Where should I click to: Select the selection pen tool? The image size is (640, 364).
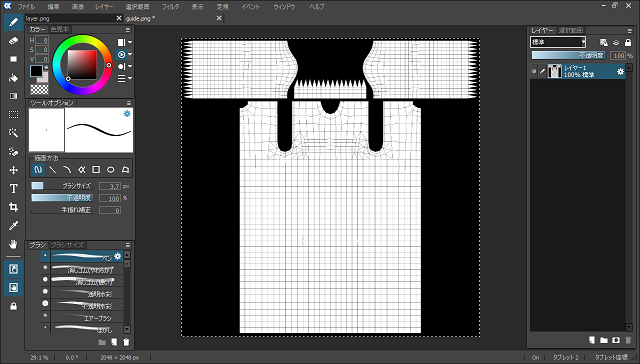pos(13,152)
